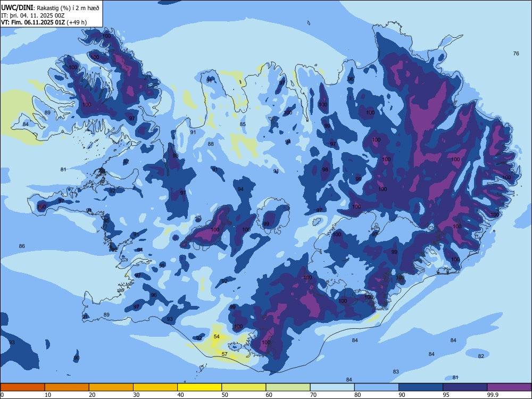
Task: Click the legend tick label '70'
Action: pyautogui.click(x=313, y=395)
